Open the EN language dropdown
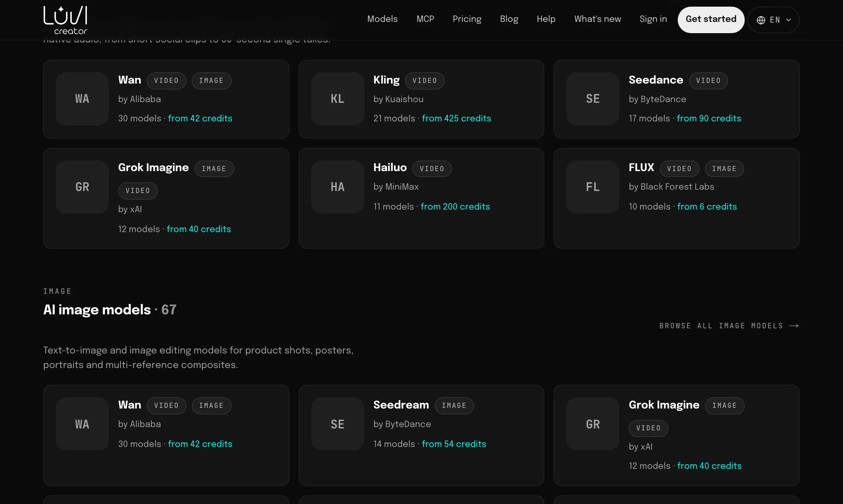Screen dimensions: 843x504 773,20
